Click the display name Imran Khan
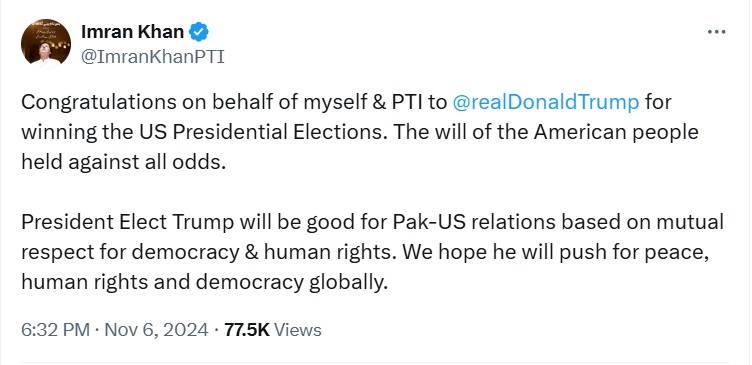 click(132, 32)
